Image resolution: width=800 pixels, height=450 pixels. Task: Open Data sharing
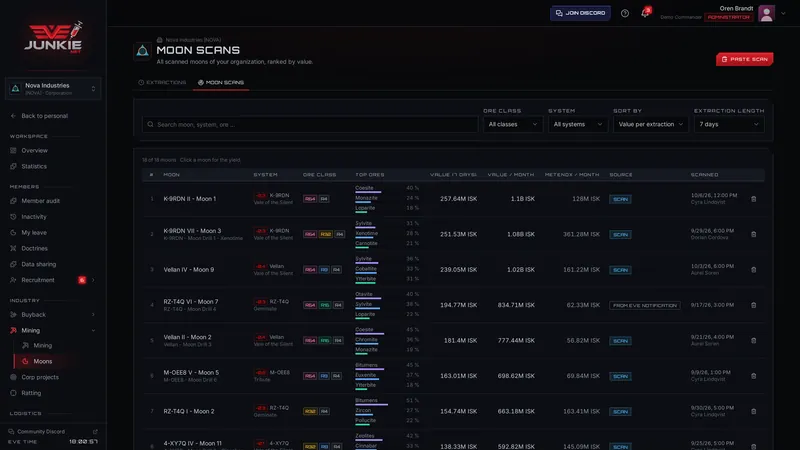click(39, 264)
